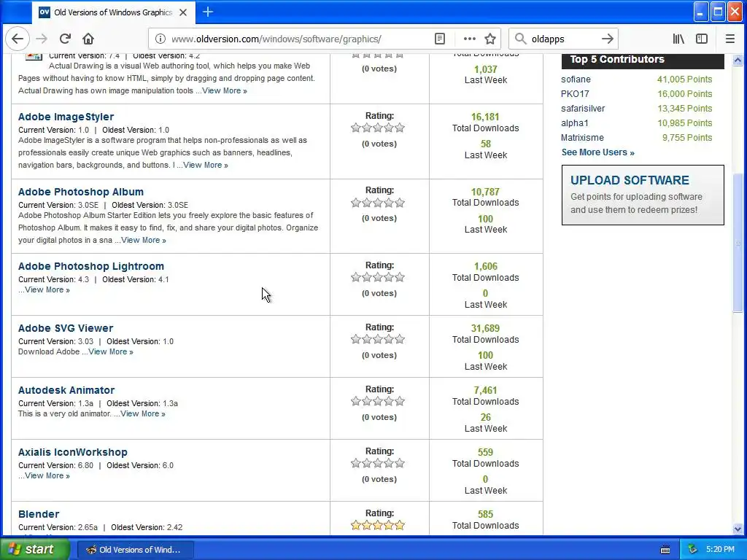Close the Old Versions tab

(x=183, y=12)
